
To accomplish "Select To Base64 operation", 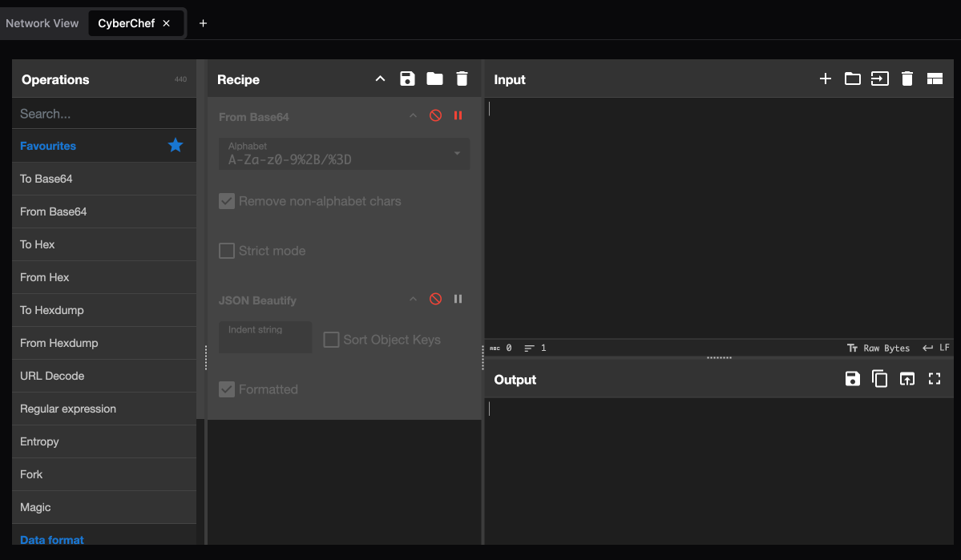I will [x=104, y=179].
